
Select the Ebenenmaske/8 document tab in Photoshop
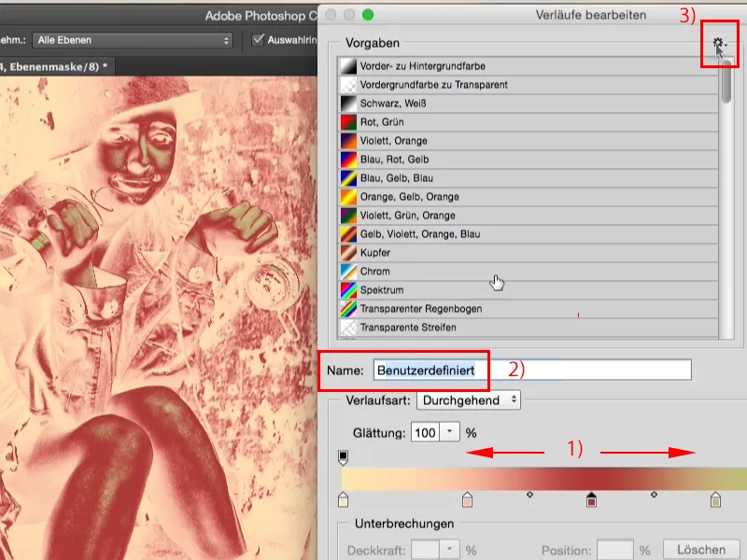tap(56, 66)
